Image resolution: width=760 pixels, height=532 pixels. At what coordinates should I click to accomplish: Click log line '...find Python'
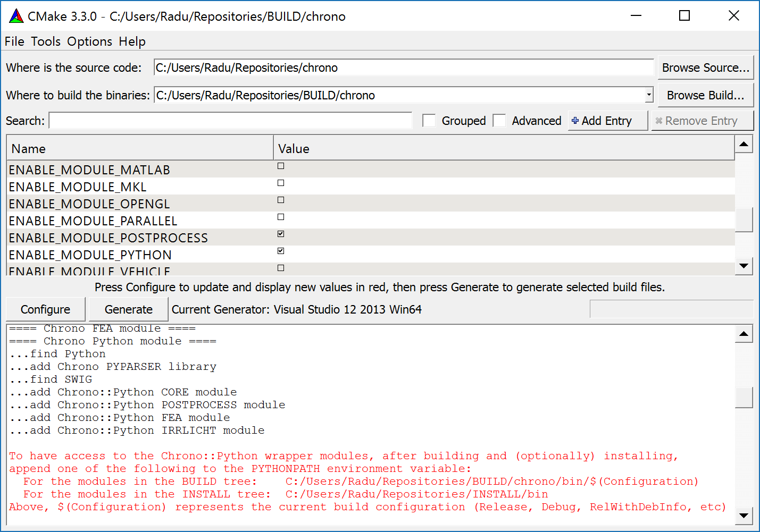(x=57, y=354)
